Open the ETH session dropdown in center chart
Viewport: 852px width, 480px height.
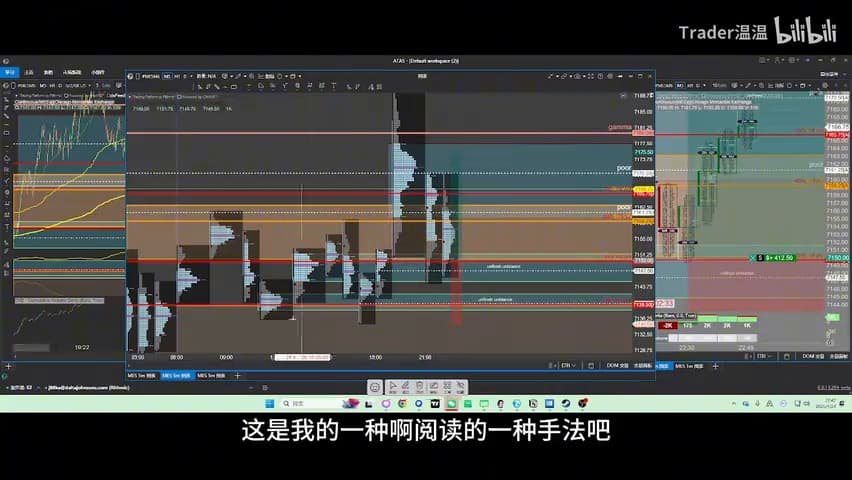tap(568, 365)
